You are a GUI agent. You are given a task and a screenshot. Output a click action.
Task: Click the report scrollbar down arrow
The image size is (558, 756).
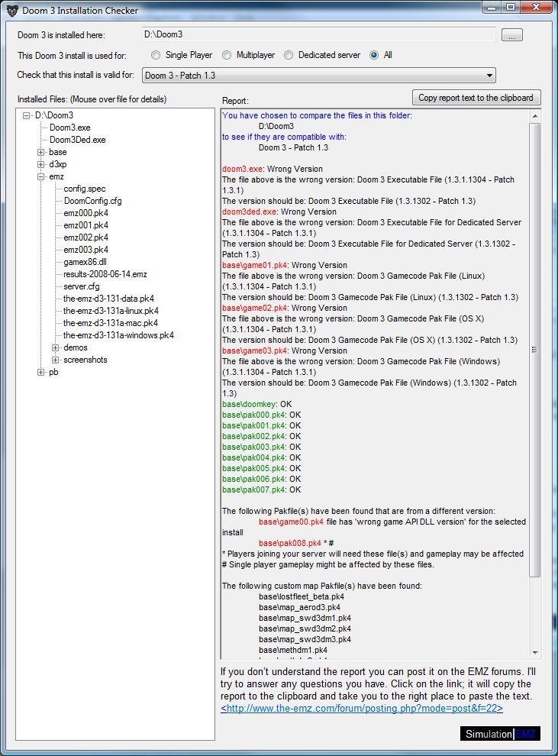point(535,652)
